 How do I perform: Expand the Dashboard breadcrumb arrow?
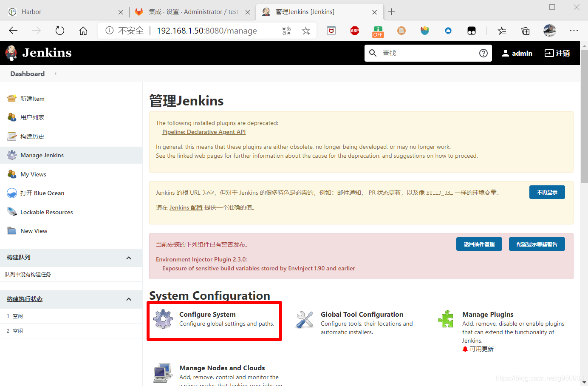[55, 74]
